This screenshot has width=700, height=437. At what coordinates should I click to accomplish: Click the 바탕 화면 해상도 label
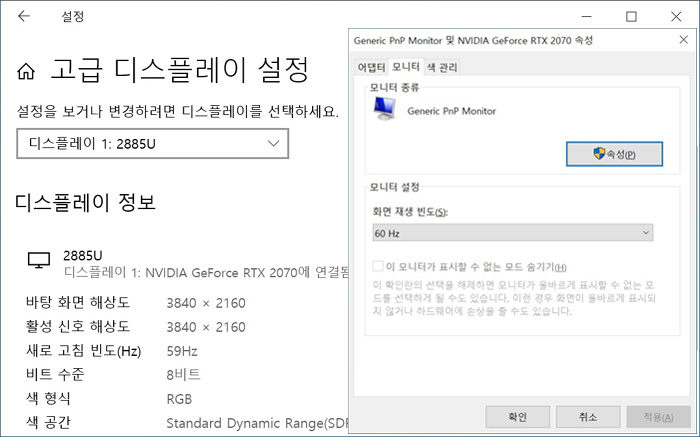tap(78, 303)
